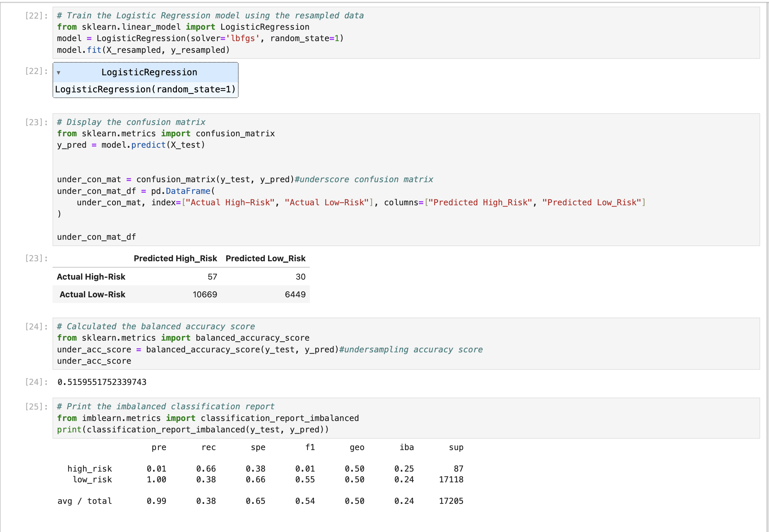This screenshot has width=769, height=532.
Task: Click the y_pred = model.predict(X_test) line
Action: (x=131, y=145)
